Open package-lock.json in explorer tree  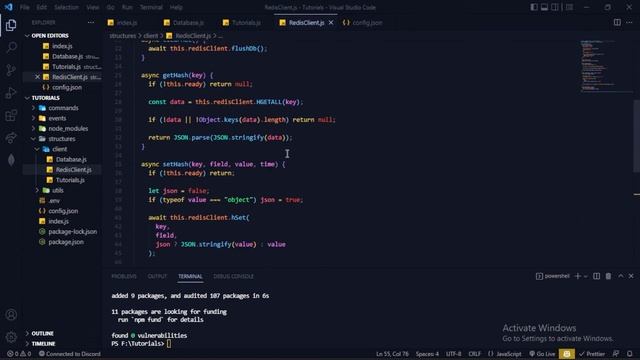coord(72,231)
